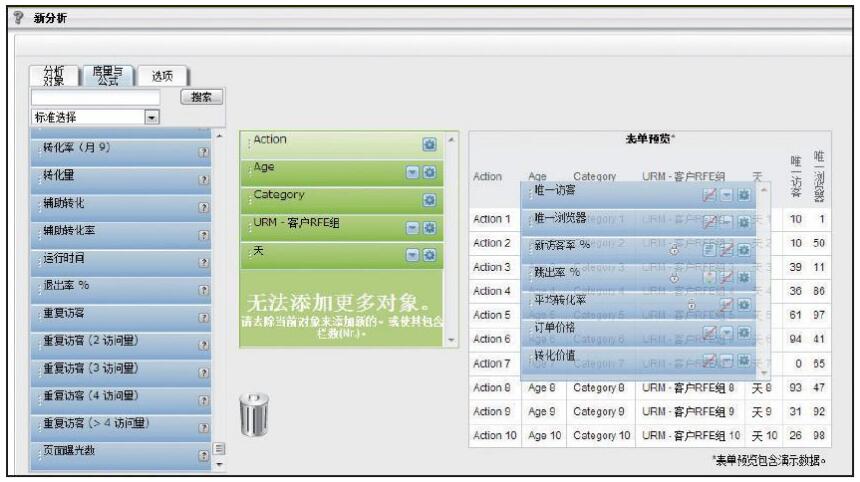The width and height of the screenshot is (860, 482).
Task: Click gear icon on 唯一访客 metric
Action: 743,192
